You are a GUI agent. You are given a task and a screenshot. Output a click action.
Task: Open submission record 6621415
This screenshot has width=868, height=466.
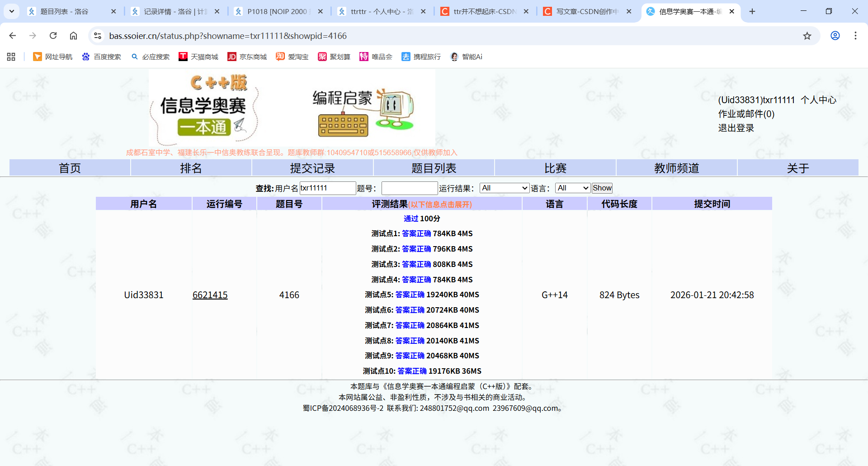[210, 295]
